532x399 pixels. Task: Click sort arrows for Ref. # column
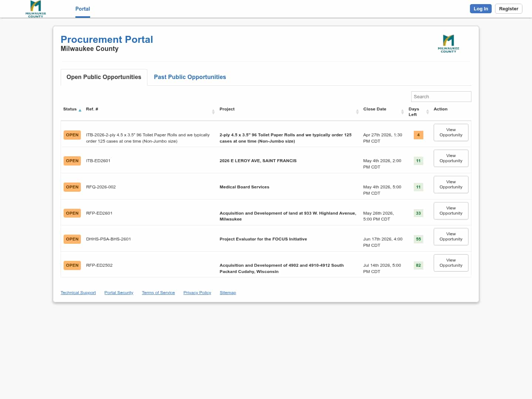[213, 112]
